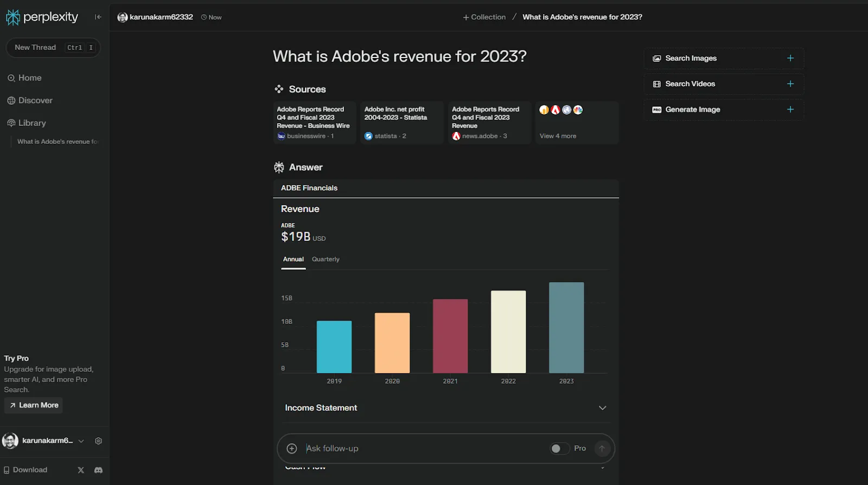
Task: Switch to the Quarterly tab
Action: tap(325, 259)
